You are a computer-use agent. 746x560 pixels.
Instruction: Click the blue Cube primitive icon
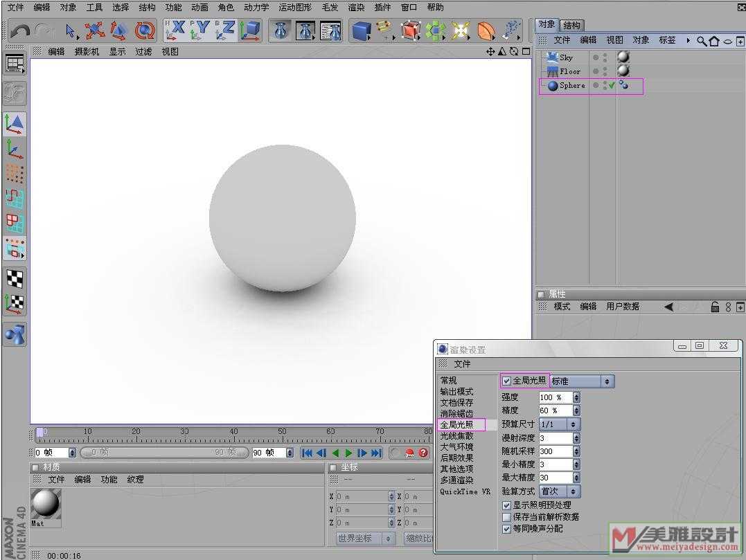(361, 30)
